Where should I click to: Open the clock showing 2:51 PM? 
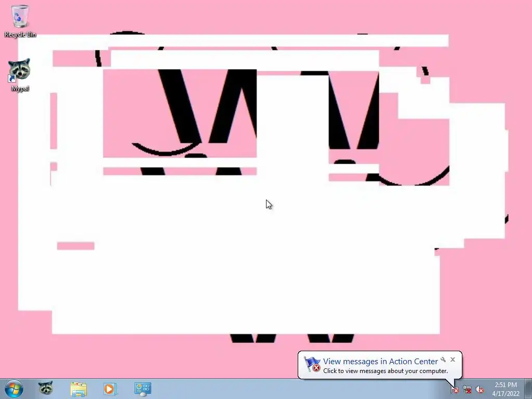coord(506,389)
